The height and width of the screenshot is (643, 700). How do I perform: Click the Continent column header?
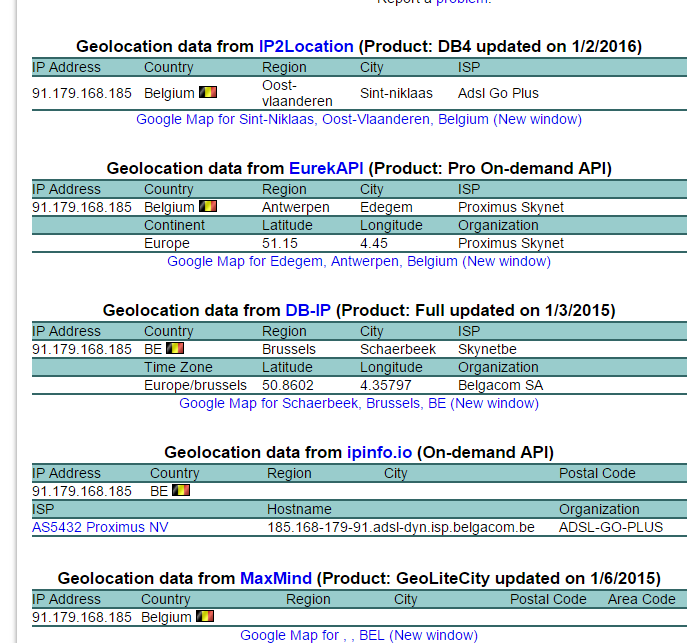(174, 225)
